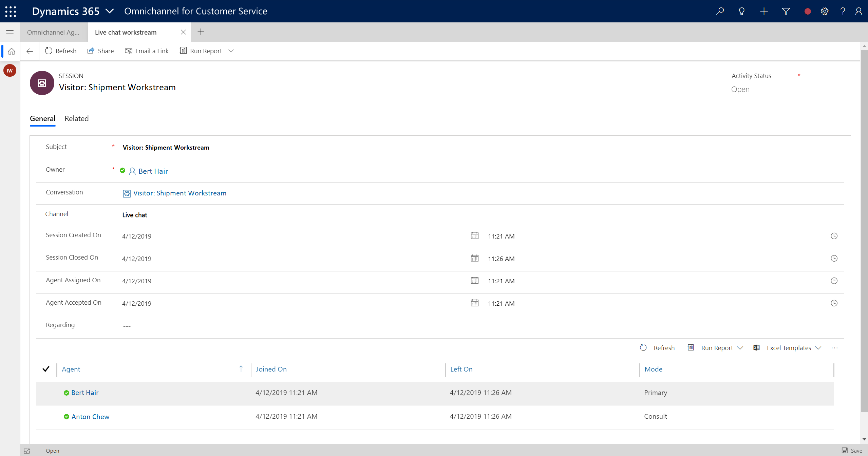This screenshot has height=456, width=868.
Task: Expand the Run Report dropdown arrow
Action: [x=231, y=51]
